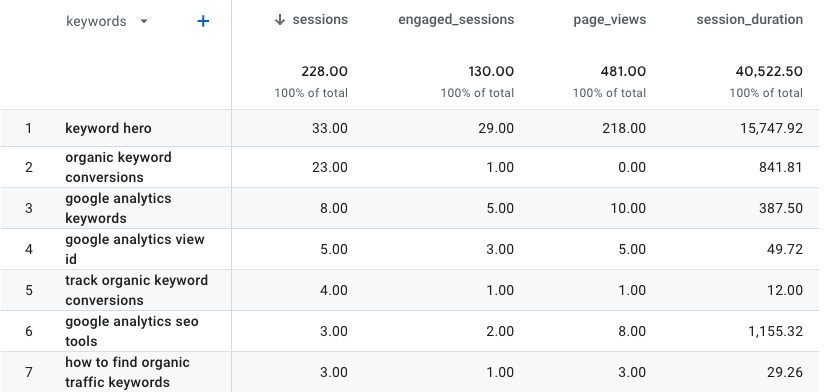
Task: Click the sessions column header
Action: point(320,19)
